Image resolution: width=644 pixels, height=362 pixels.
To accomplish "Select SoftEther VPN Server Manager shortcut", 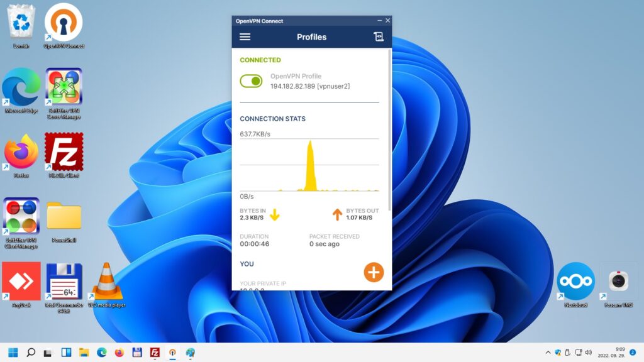I will [64, 94].
